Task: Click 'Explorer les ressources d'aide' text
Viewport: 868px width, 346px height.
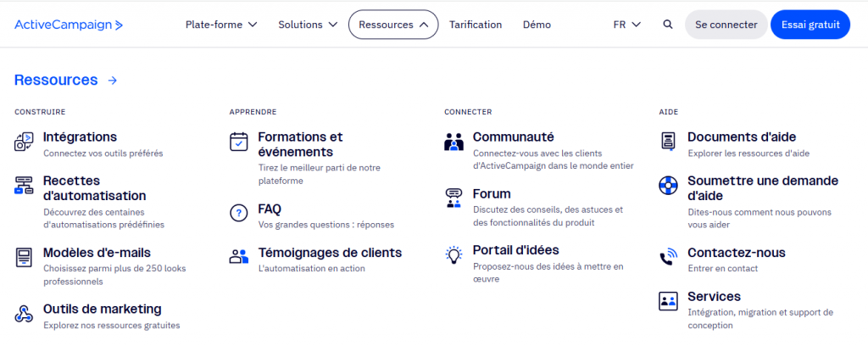Action: 748,153
